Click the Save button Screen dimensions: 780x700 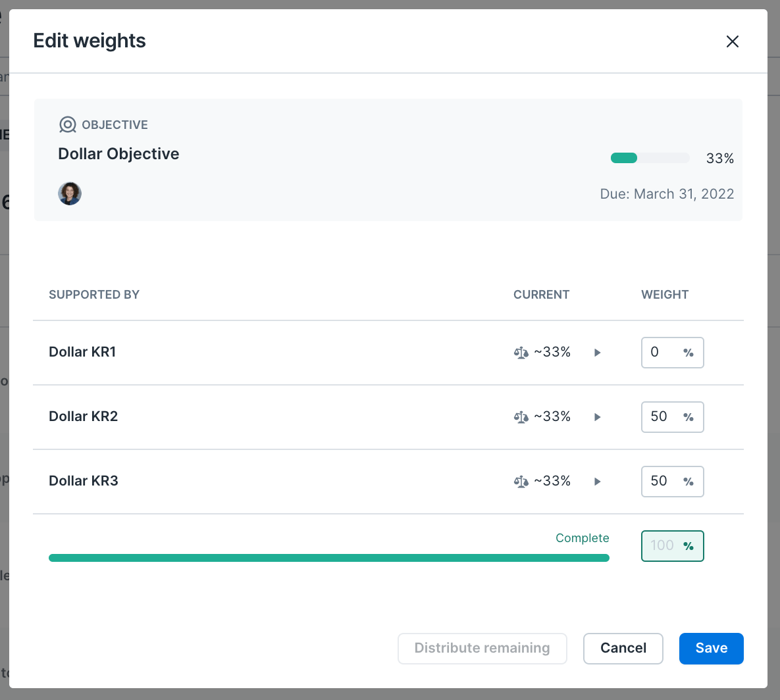coord(711,648)
